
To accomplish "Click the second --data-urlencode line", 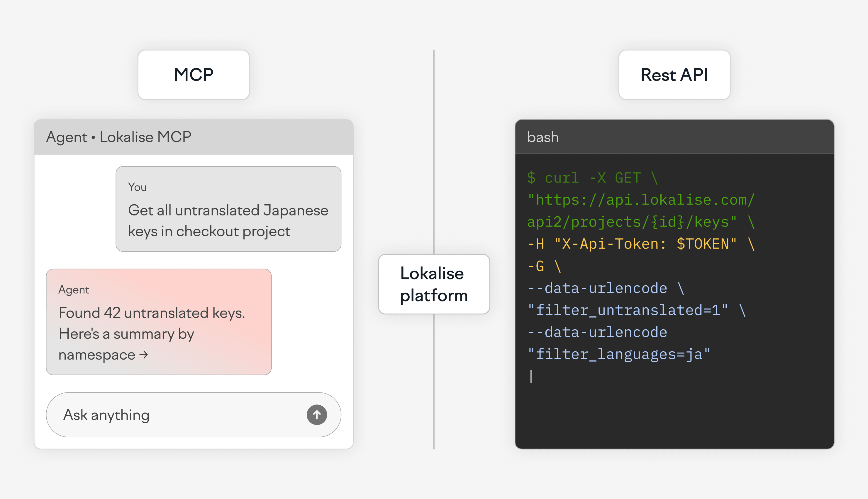I will [597, 332].
